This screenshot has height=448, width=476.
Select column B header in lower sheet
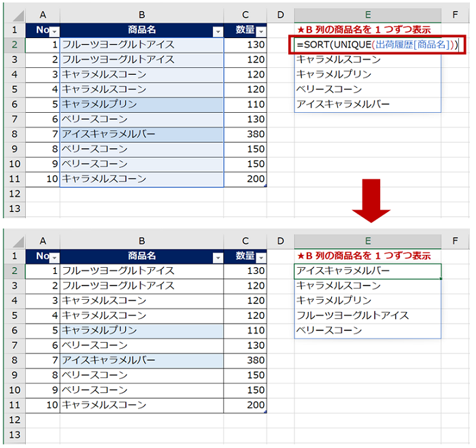coord(141,241)
